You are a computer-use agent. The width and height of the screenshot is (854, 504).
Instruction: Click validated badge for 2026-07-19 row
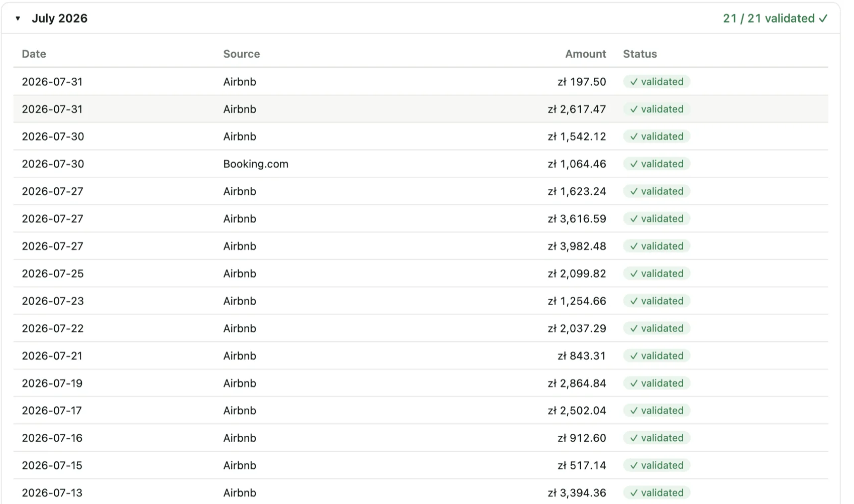pyautogui.click(x=657, y=383)
